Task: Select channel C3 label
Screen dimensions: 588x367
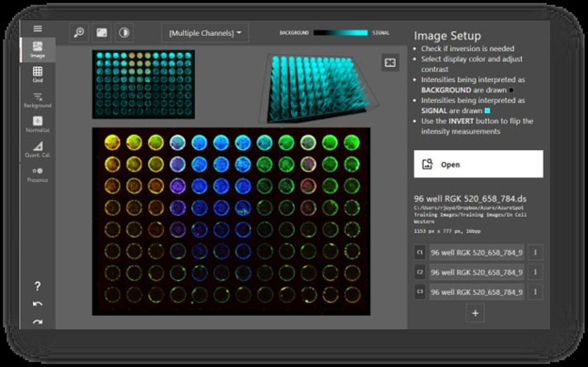Action: (420, 292)
